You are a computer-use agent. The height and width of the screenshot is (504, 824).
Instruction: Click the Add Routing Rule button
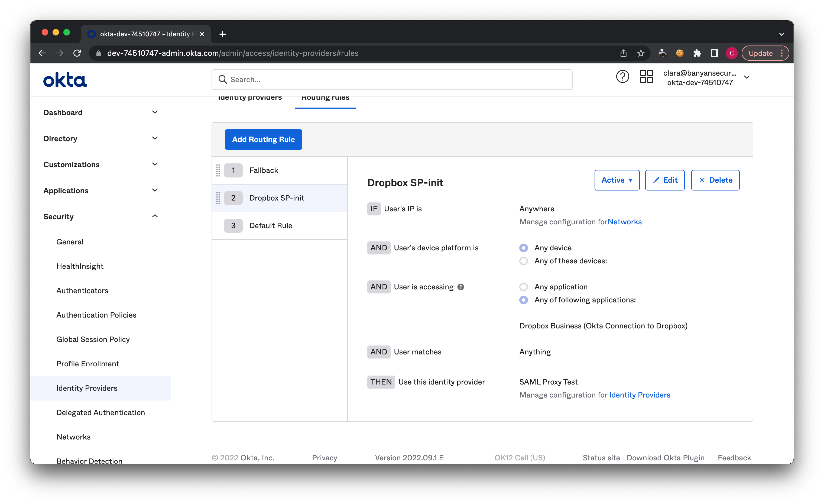(263, 140)
